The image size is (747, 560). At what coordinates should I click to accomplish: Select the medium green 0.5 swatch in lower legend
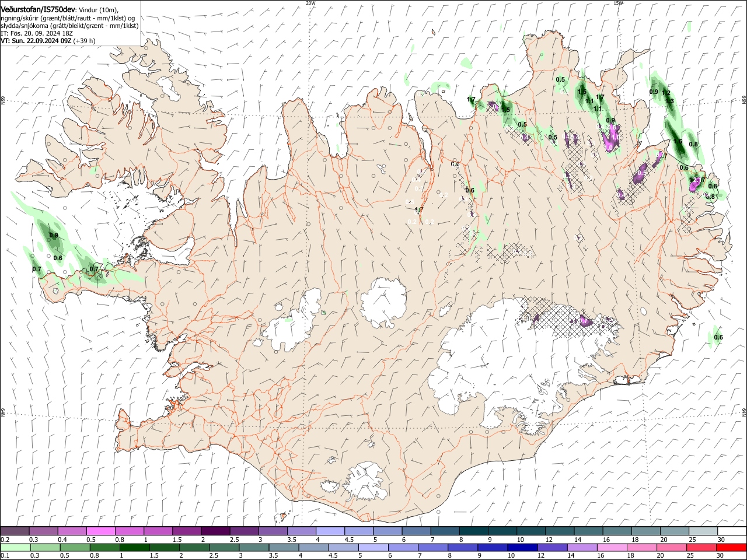tap(75, 548)
